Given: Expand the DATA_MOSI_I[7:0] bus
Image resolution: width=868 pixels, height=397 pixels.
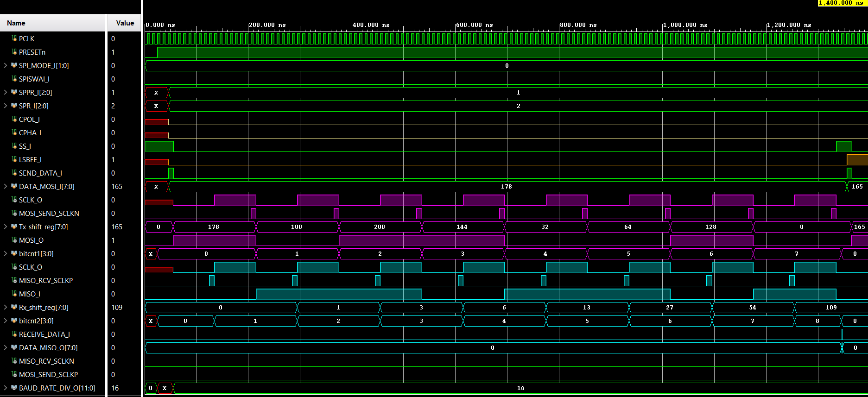Looking at the screenshot, I should click(x=6, y=187).
